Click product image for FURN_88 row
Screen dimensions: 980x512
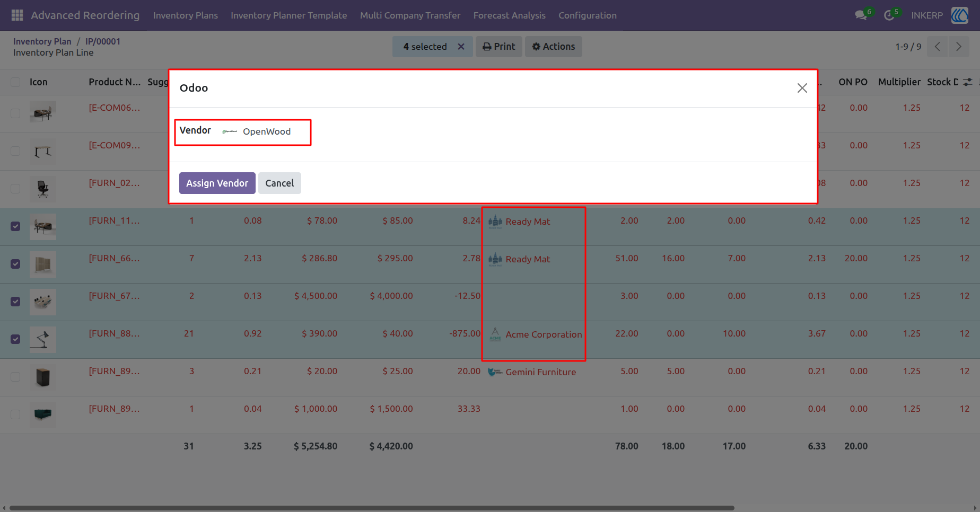point(43,340)
